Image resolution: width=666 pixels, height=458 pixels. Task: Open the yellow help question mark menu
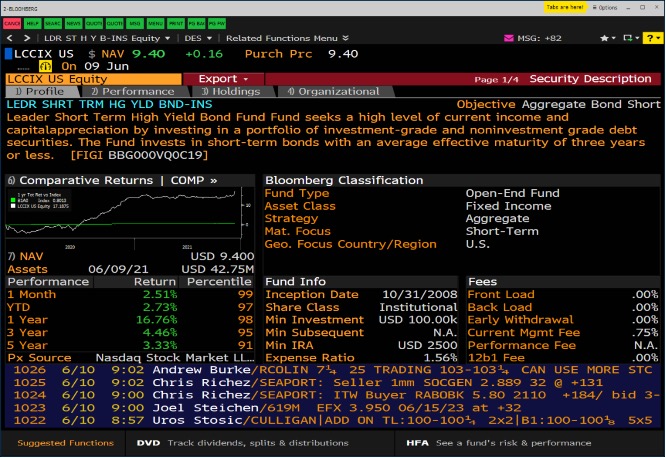click(x=653, y=38)
